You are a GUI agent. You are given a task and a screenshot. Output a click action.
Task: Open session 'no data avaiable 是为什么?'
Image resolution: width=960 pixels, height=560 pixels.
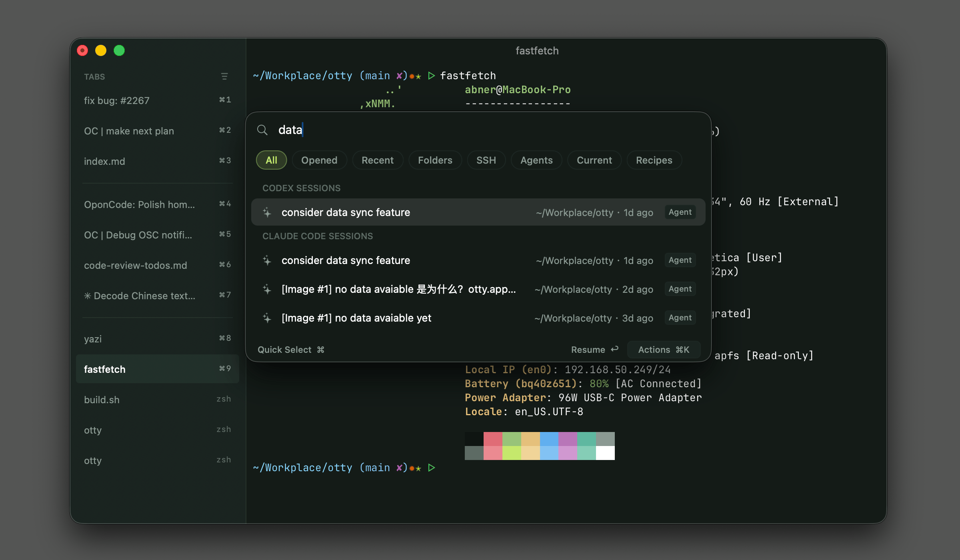point(478,289)
